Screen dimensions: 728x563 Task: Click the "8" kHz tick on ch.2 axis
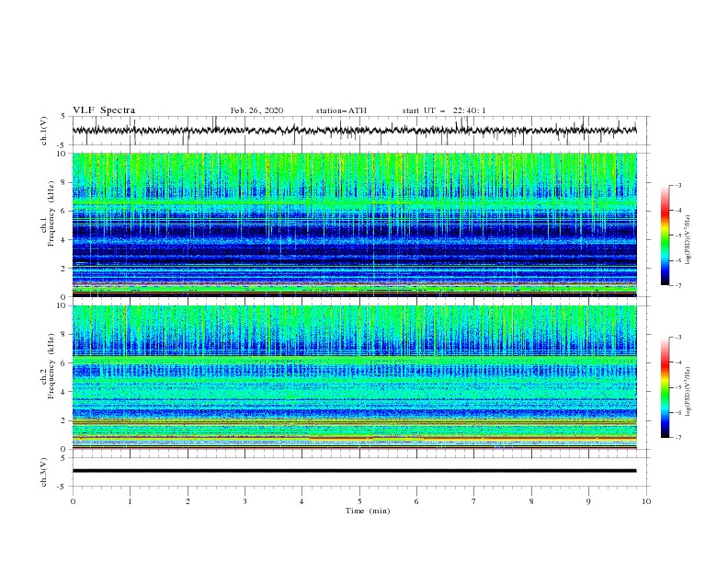click(65, 335)
